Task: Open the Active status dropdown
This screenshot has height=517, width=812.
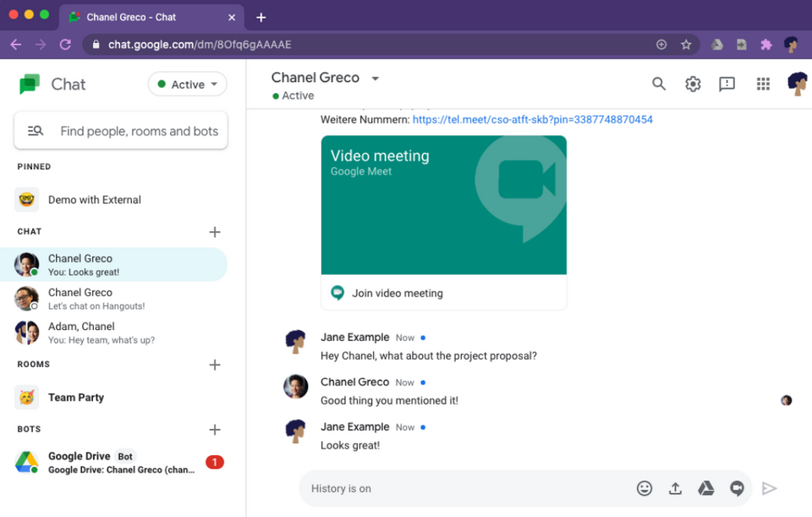Action: point(188,85)
